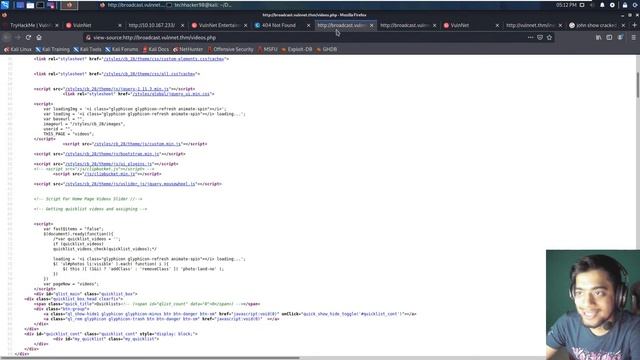Open the all.css stylesheet source link

click(149, 74)
